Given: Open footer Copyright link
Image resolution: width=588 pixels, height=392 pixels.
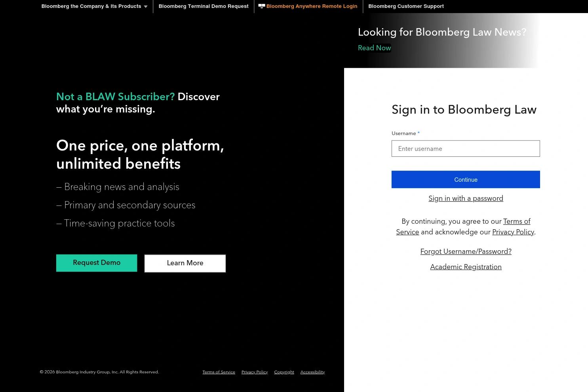Looking at the screenshot, I should click(284, 372).
